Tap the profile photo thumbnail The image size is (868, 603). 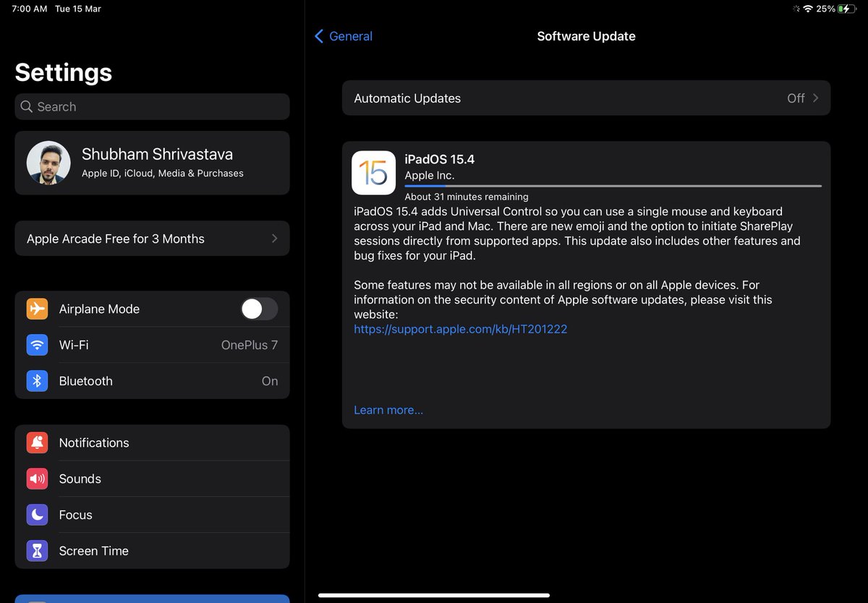pyautogui.click(x=48, y=163)
